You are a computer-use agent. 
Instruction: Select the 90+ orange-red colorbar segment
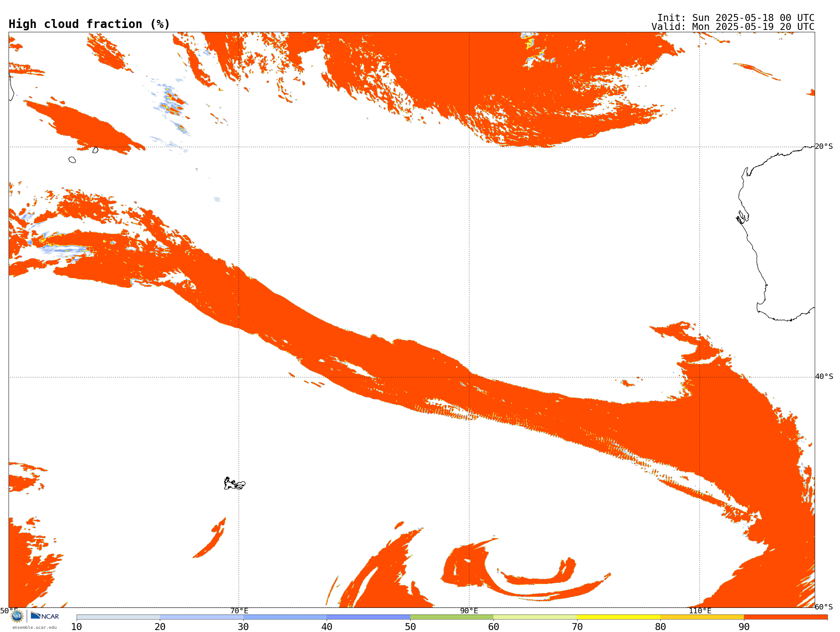786,617
